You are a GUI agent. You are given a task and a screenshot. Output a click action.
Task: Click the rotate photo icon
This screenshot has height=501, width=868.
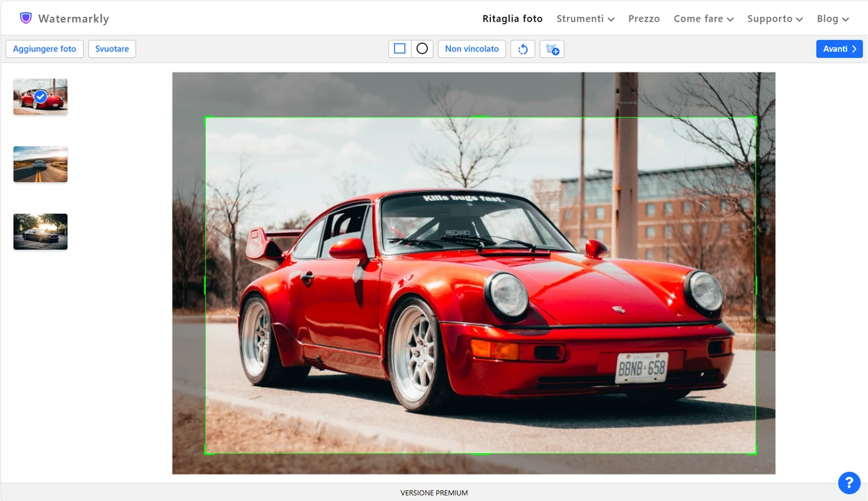tap(523, 49)
